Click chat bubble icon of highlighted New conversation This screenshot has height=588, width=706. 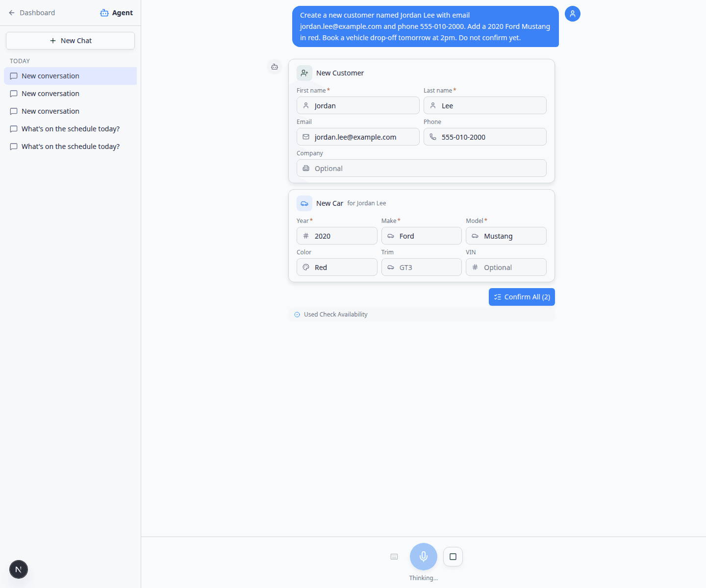[14, 76]
